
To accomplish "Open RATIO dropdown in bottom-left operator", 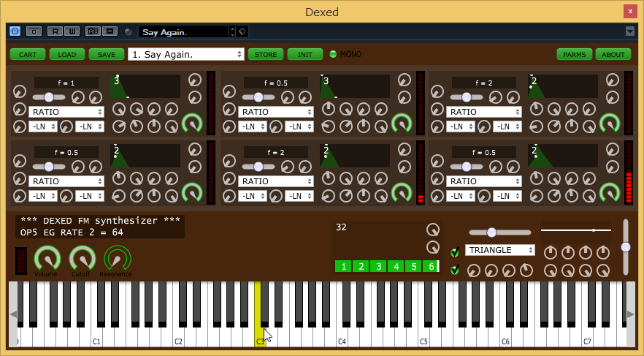I will (x=66, y=181).
